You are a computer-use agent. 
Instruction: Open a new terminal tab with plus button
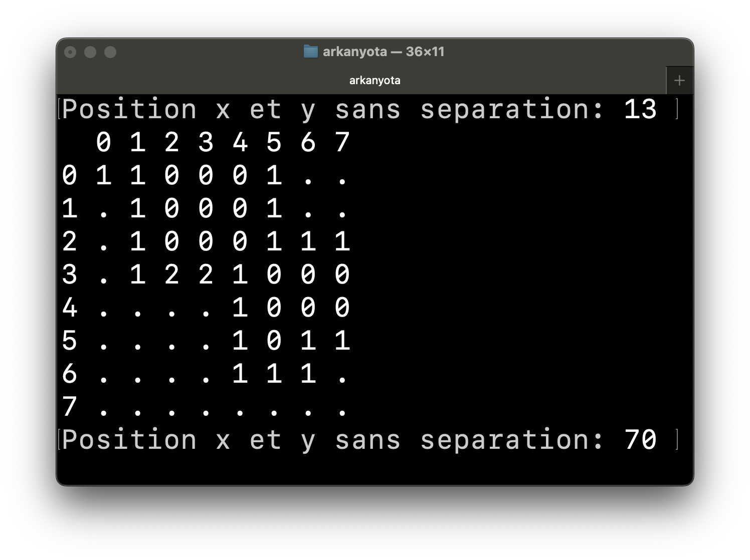coord(679,81)
